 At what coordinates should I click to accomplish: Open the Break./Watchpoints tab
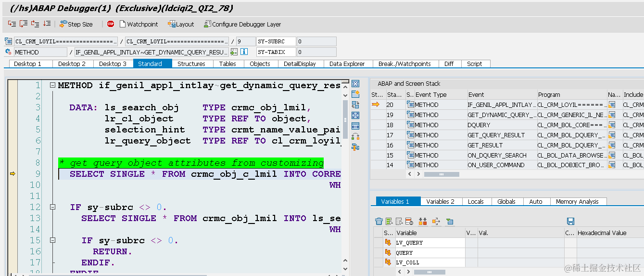[x=404, y=64]
